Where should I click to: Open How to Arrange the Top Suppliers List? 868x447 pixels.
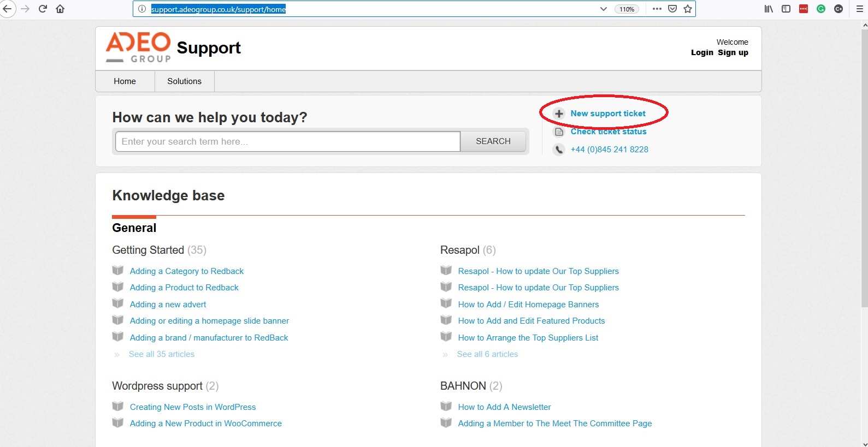coord(528,338)
